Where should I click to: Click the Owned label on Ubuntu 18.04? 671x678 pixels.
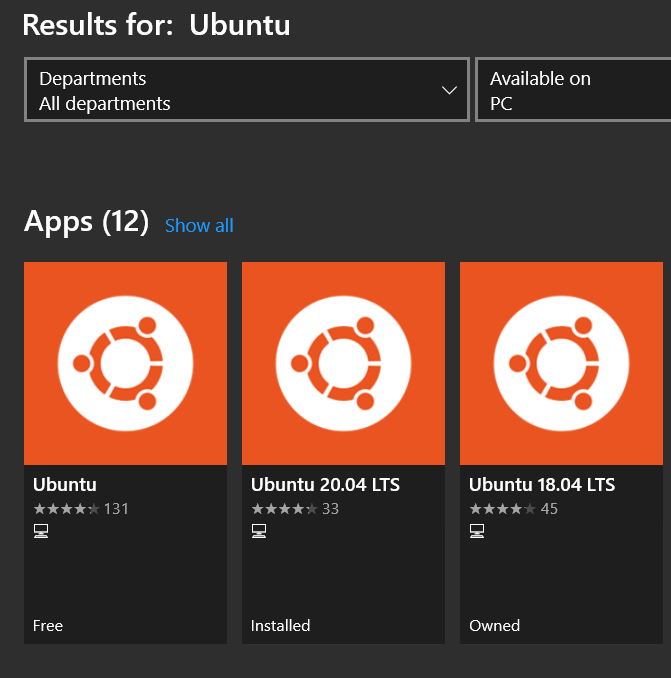click(495, 626)
